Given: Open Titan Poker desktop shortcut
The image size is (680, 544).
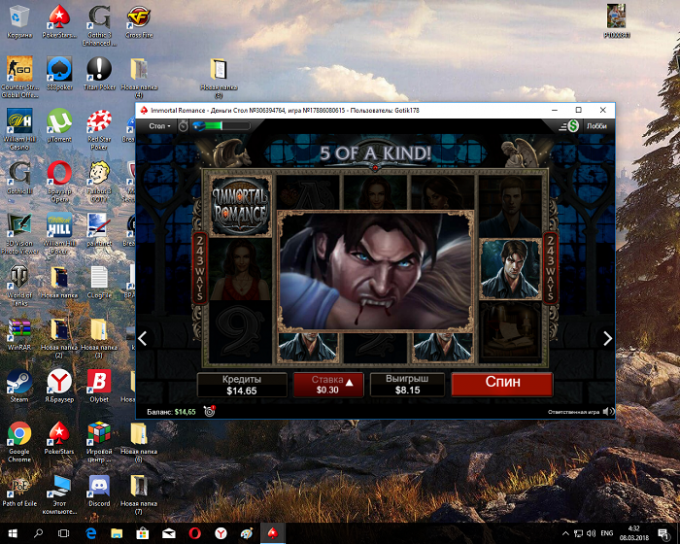Looking at the screenshot, I should pos(99,74).
